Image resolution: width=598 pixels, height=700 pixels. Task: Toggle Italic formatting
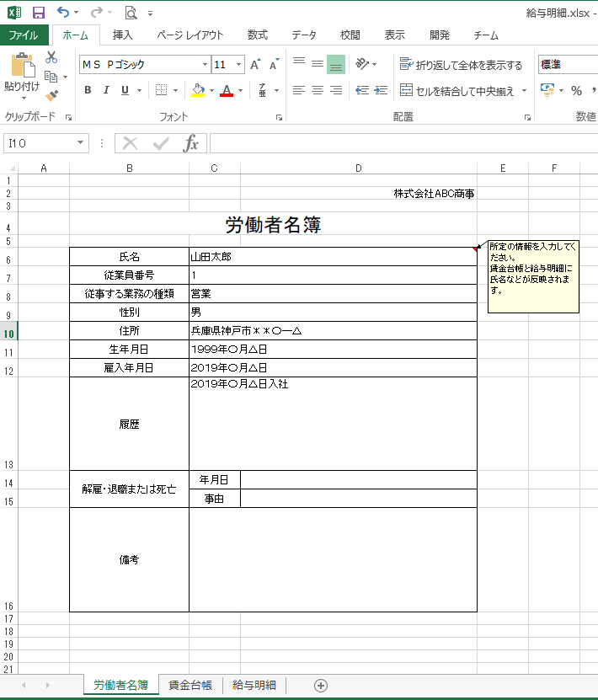tap(106, 90)
